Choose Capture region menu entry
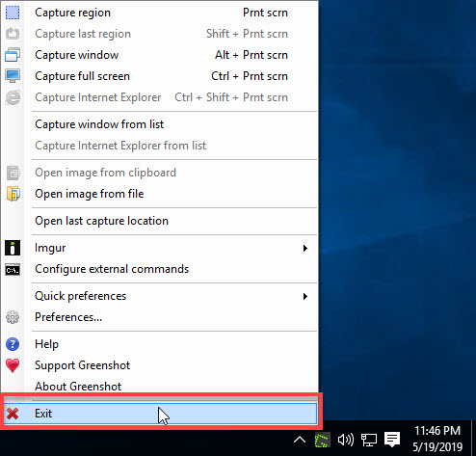Viewport: 476px width, 456px height. 160,13
